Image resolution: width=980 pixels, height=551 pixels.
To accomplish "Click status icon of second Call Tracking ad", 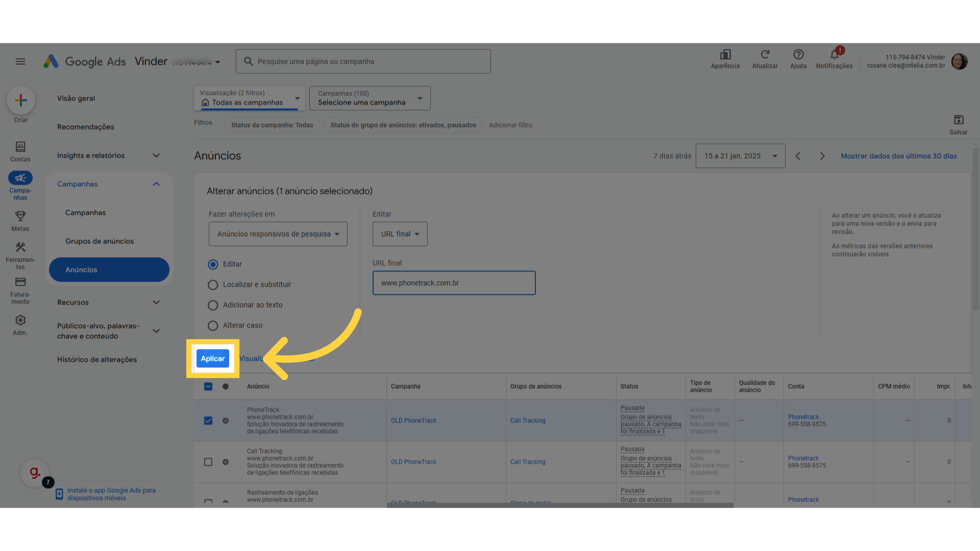I will coord(226,462).
